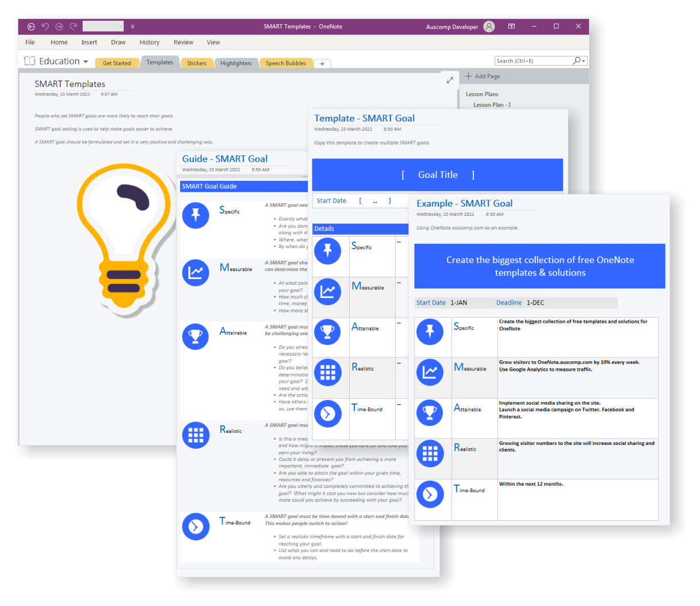Click the Add Page button
Image resolution: width=700 pixels, height=606 pixels.
(483, 77)
